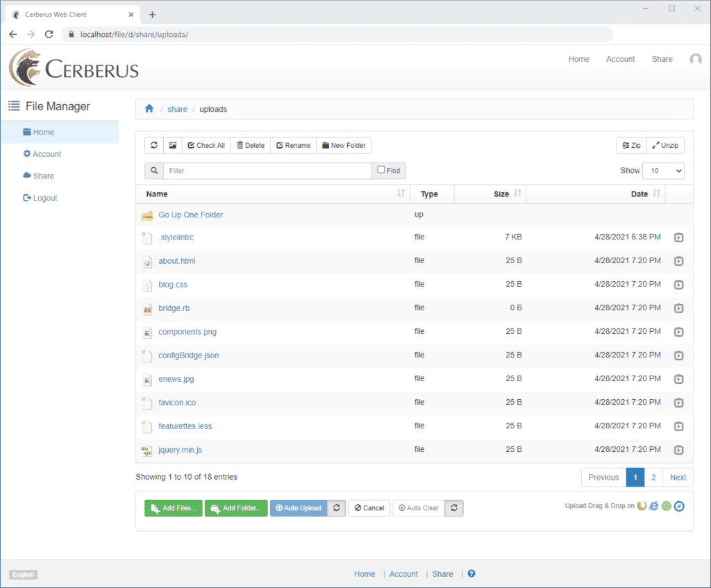Refresh the file list with the reload icon
Screen dimensions: 711x588
coord(153,145)
